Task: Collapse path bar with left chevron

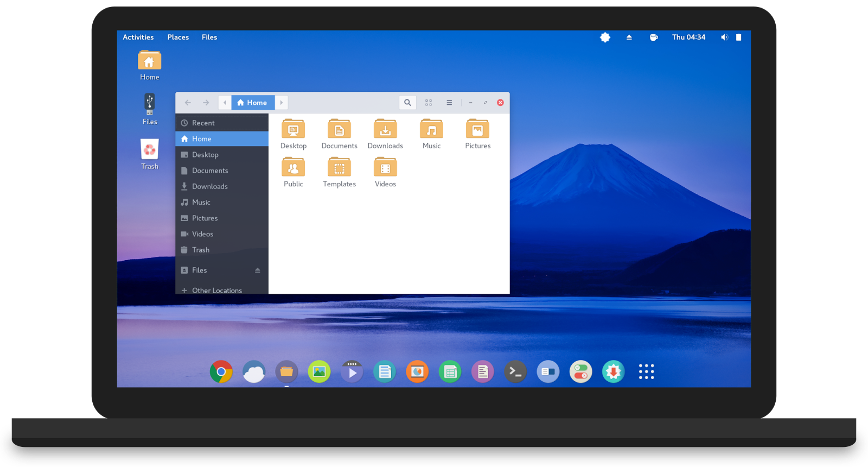Action: [x=225, y=103]
